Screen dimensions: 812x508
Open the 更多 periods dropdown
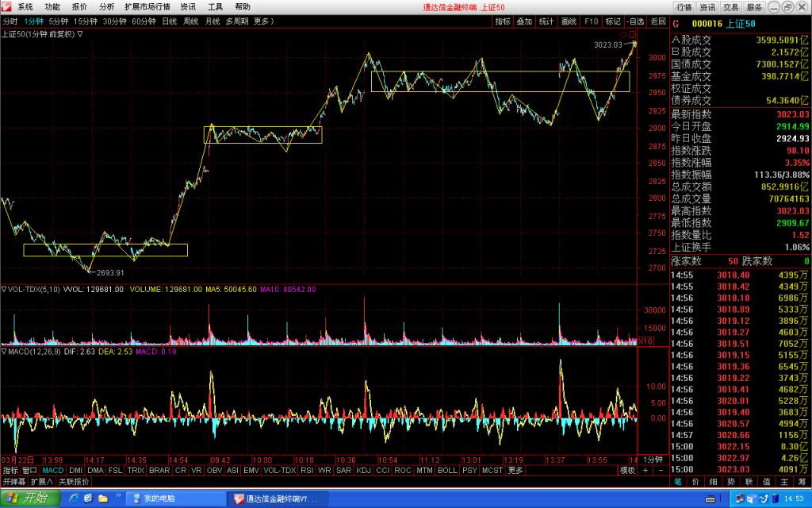[x=263, y=21]
